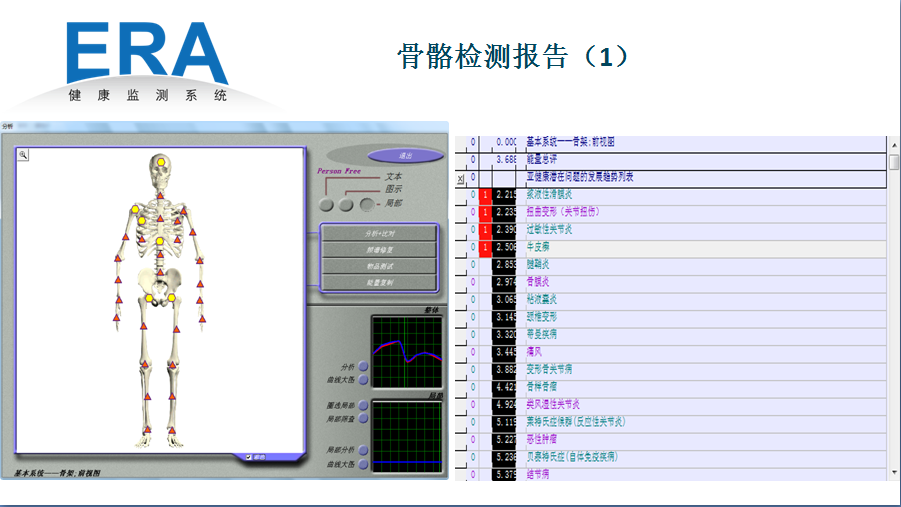The width and height of the screenshot is (901, 507).
Task: Click the round 局部探查 button
Action: pos(363,419)
